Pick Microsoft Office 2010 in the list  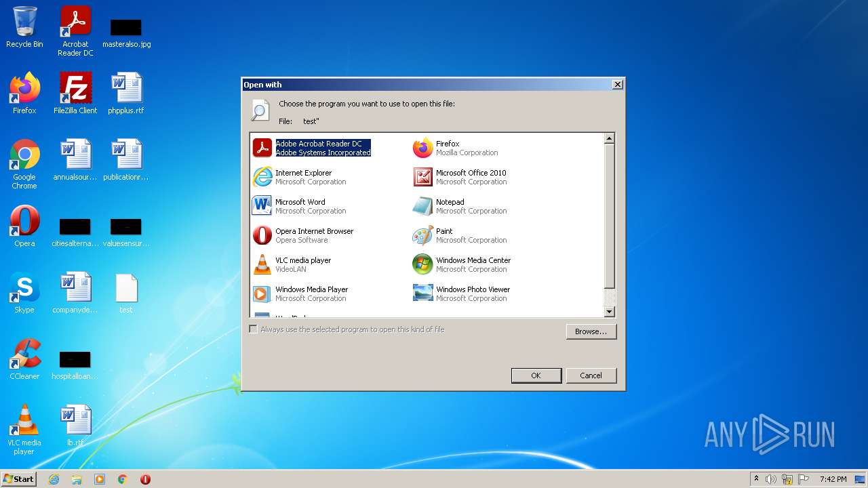tap(460, 177)
